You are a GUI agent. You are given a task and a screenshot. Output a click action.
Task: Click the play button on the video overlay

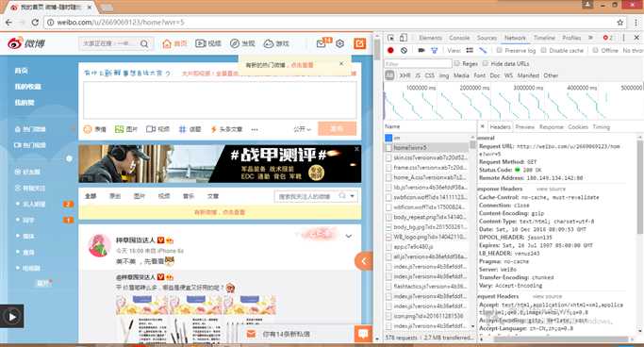tap(12, 317)
